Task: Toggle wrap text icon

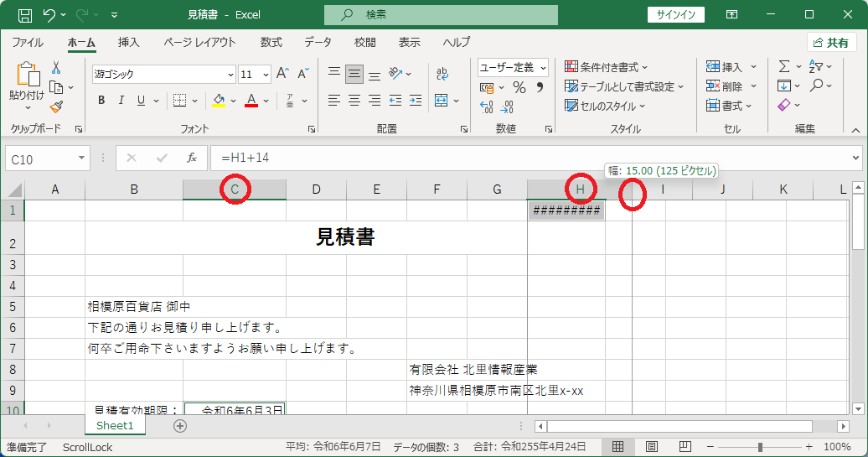Action: pos(442,73)
